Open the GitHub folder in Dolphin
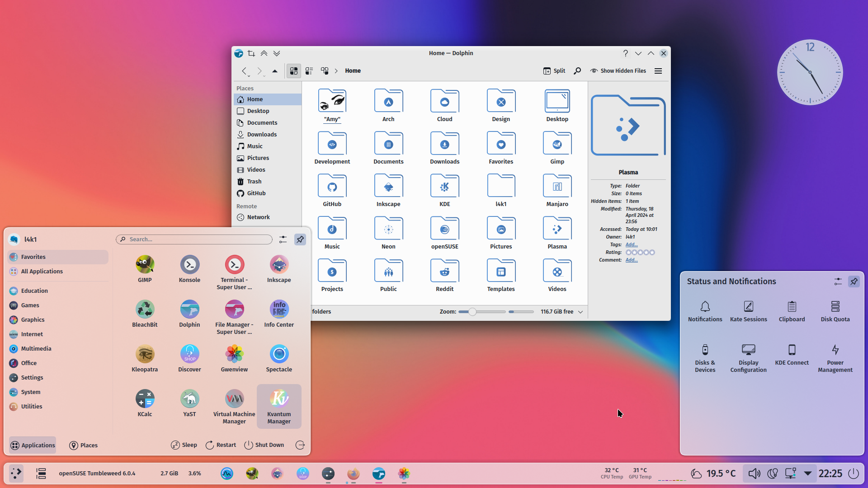The height and width of the screenshot is (488, 868). (x=332, y=191)
